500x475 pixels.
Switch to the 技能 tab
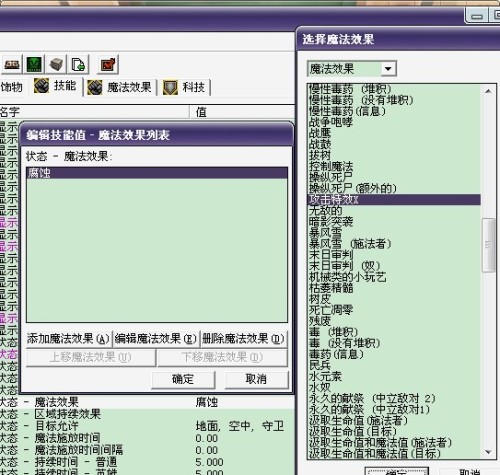[x=57, y=86]
